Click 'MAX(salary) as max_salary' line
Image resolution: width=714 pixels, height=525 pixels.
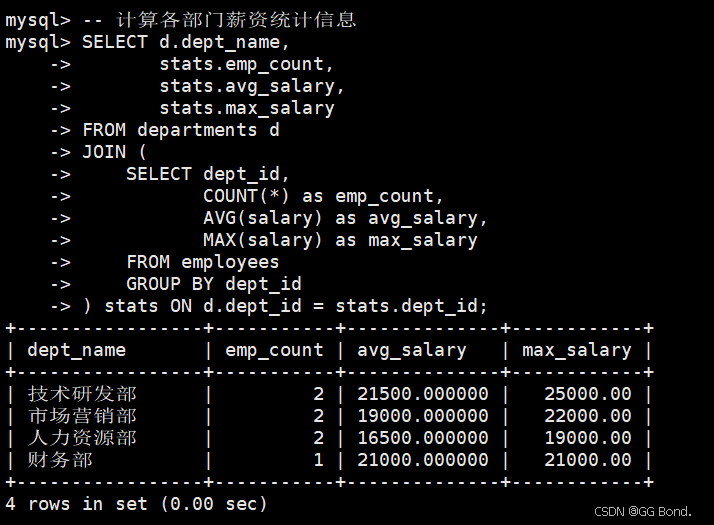(340, 240)
